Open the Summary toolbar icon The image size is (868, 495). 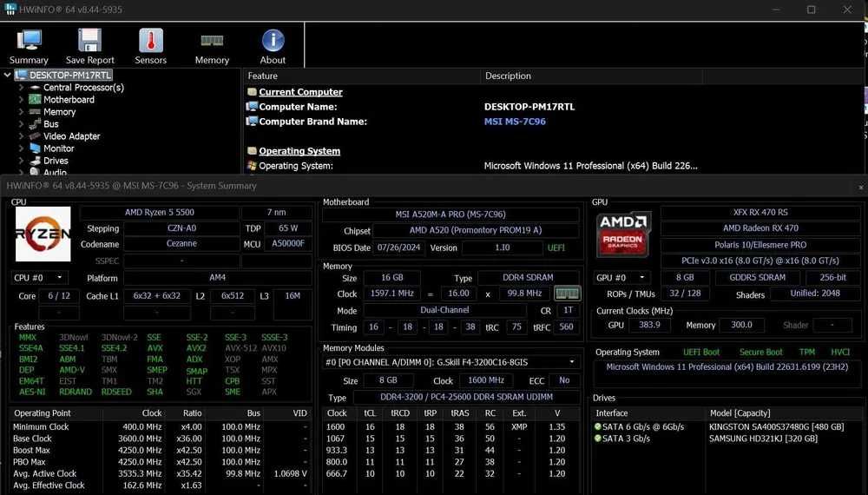[x=29, y=41]
